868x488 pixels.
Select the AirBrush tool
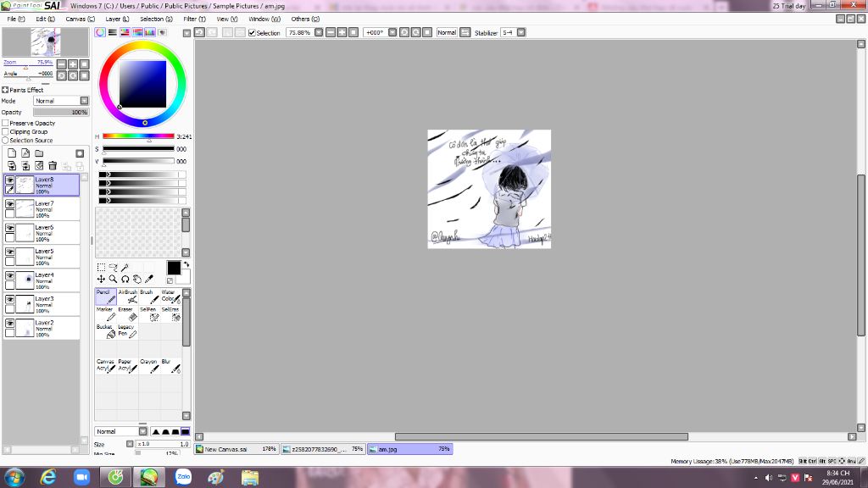click(x=127, y=297)
